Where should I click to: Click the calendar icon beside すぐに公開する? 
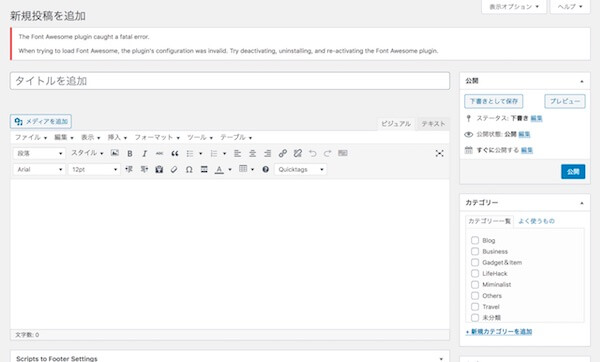click(468, 150)
